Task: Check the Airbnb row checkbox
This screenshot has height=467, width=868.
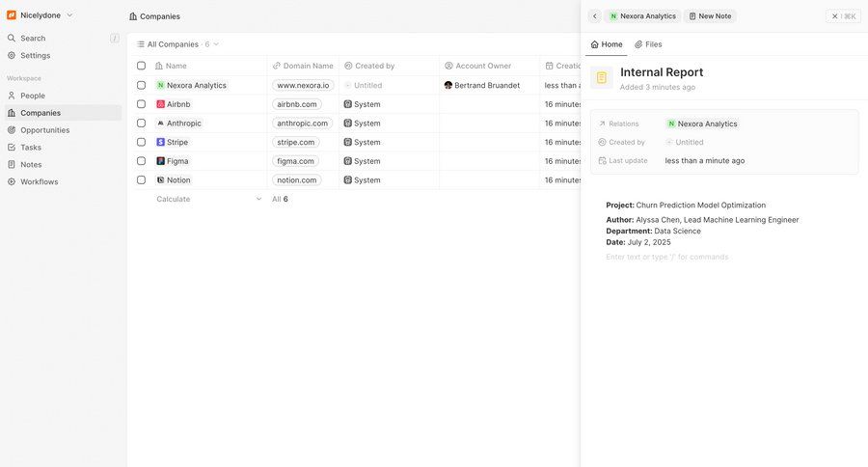Action: 141,104
